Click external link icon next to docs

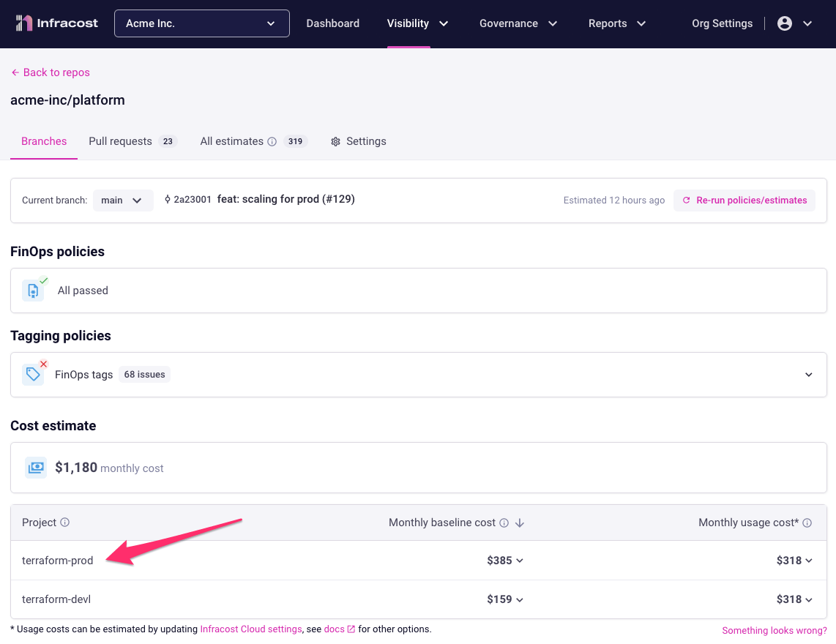(351, 629)
